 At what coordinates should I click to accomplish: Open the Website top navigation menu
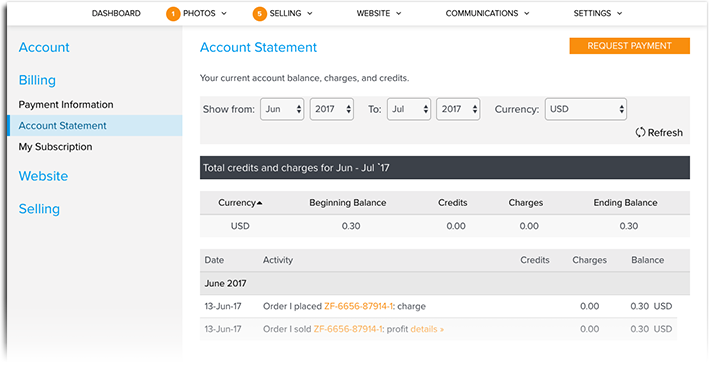pos(373,13)
